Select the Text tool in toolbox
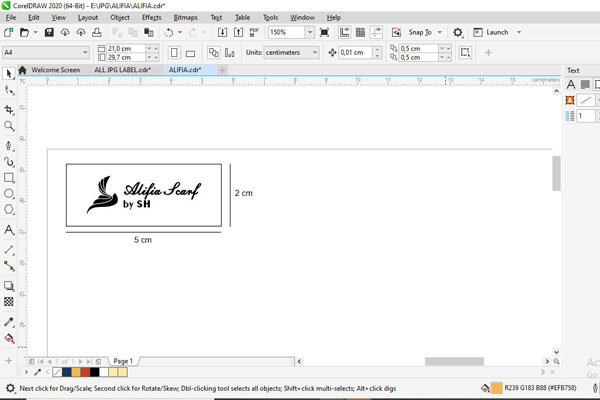 [9, 230]
